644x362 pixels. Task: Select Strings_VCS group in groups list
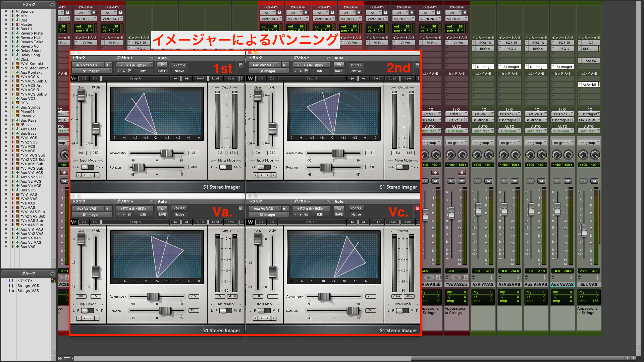(28, 286)
